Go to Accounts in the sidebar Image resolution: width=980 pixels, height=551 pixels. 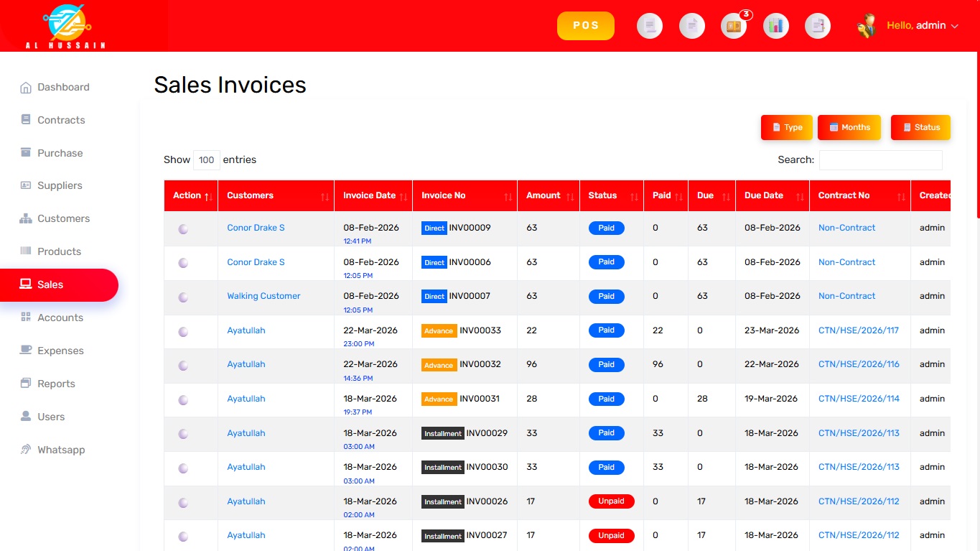coord(60,318)
